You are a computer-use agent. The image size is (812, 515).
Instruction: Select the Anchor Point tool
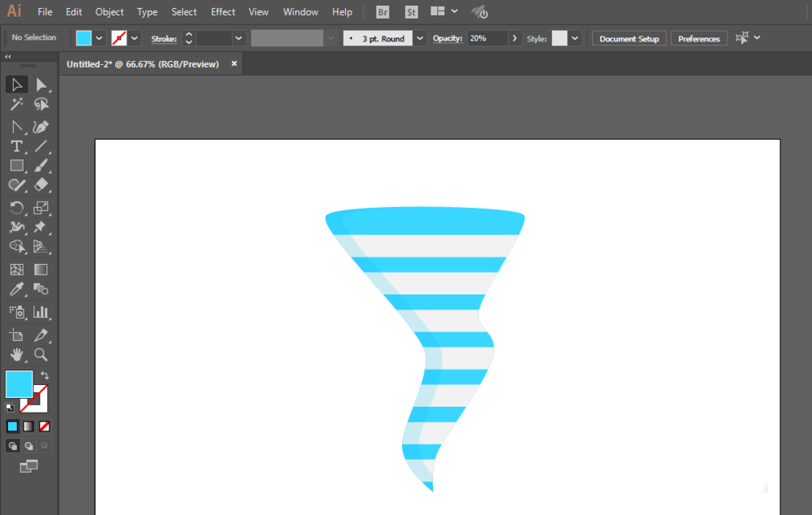pos(16,127)
